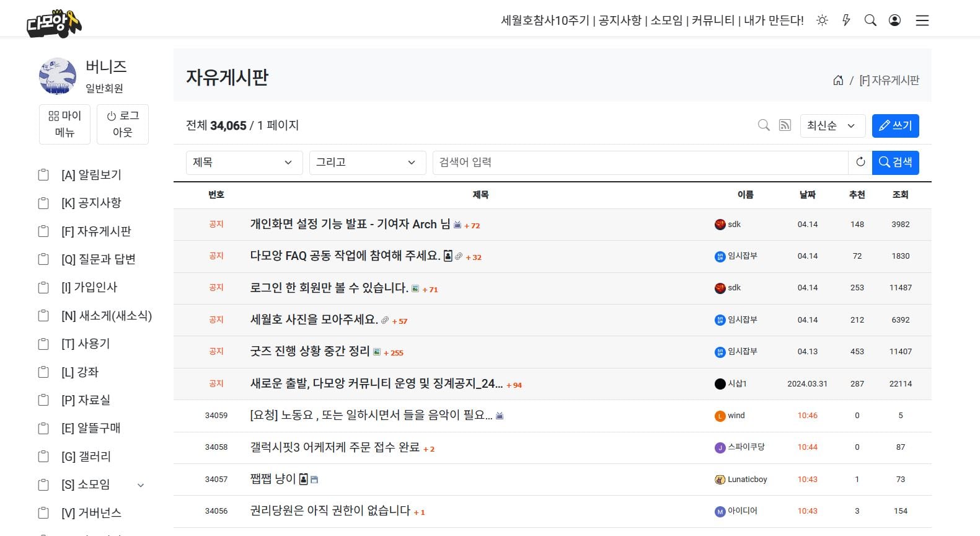Click clipboard icon beside [G] 갤러리
980x536 pixels.
pos(43,457)
